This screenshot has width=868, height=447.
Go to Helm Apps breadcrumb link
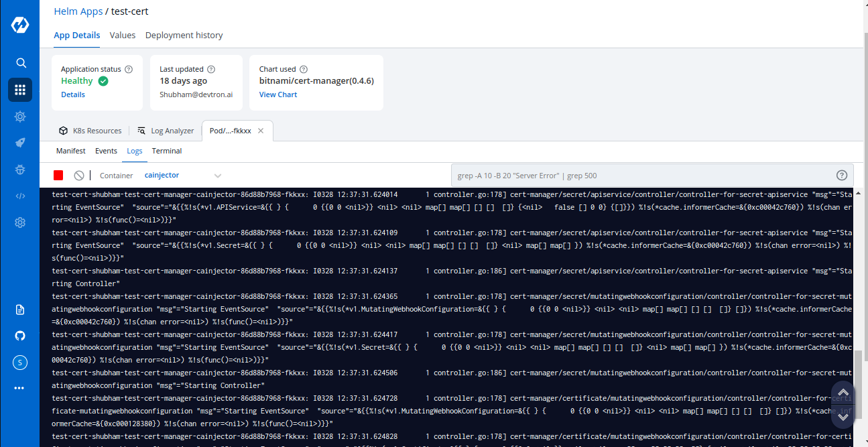coord(78,11)
